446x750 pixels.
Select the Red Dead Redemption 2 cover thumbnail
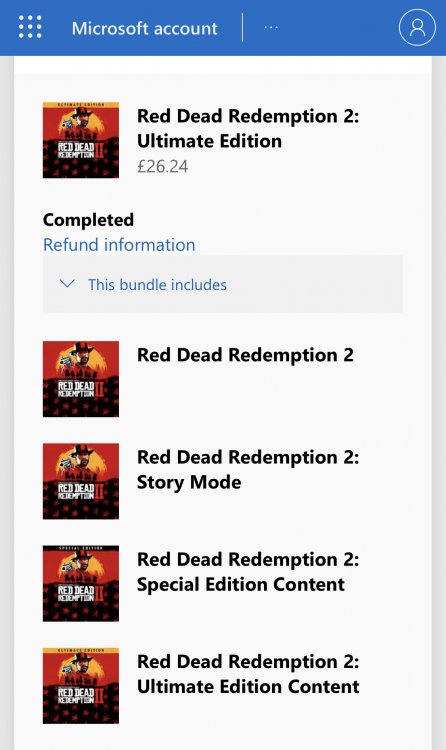tap(81, 379)
